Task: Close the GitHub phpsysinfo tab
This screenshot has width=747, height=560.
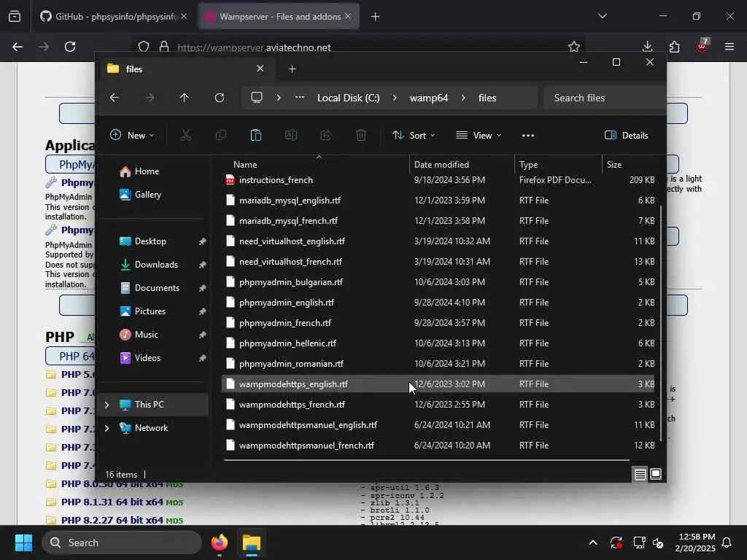Action: point(184,16)
